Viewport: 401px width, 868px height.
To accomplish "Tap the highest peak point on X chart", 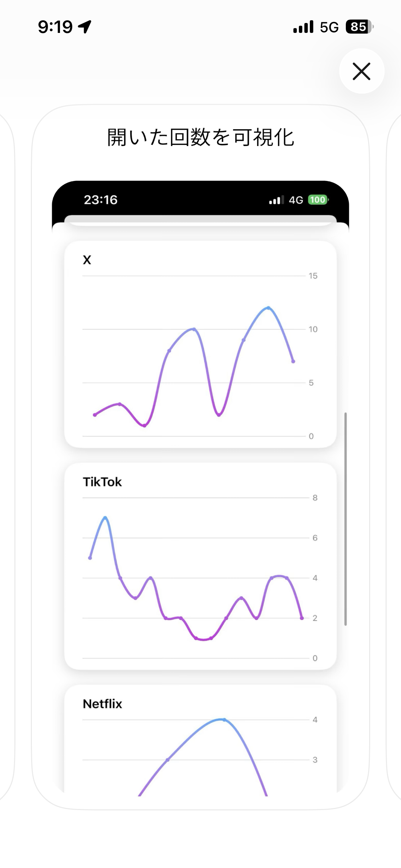I will pyautogui.click(x=268, y=308).
